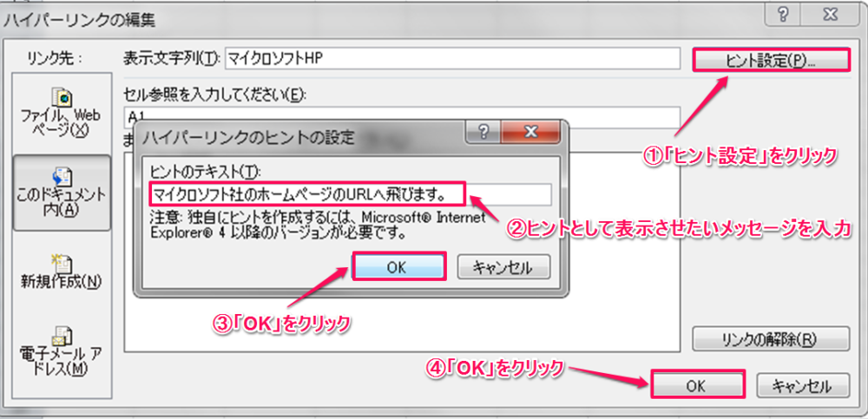Cancel the hint settings dialog
The image size is (868, 419).
click(x=503, y=266)
